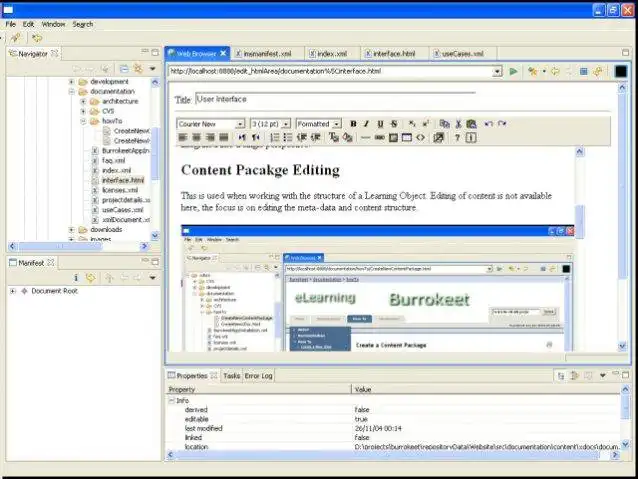Screen dimensions: 638x479
Task: Open the font size 3 (12 pt) dropdown
Action: pyautogui.click(x=288, y=124)
